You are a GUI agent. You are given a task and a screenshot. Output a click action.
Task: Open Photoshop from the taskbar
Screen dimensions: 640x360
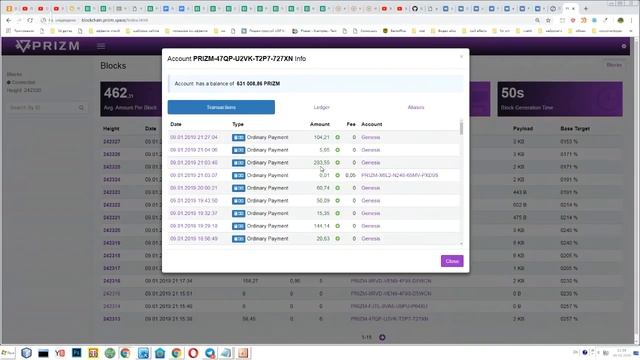(x=76, y=353)
